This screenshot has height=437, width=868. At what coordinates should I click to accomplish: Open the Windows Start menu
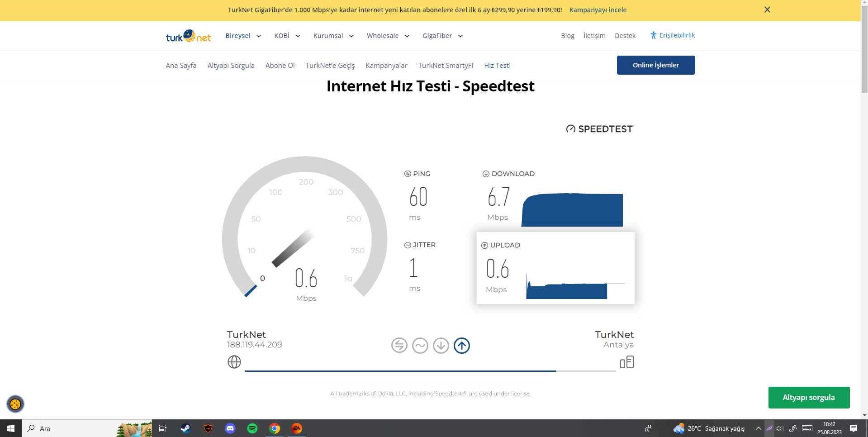coord(11,428)
